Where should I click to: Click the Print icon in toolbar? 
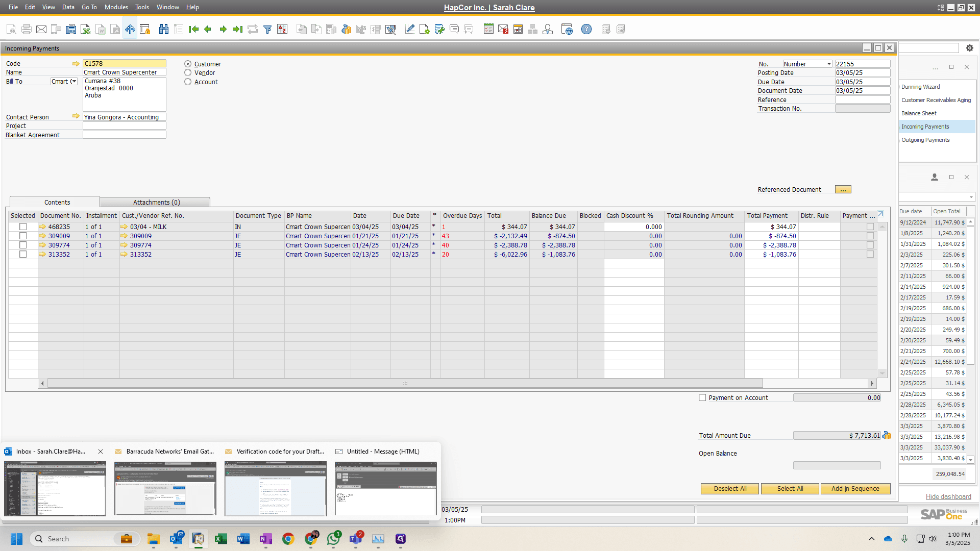coord(27,29)
